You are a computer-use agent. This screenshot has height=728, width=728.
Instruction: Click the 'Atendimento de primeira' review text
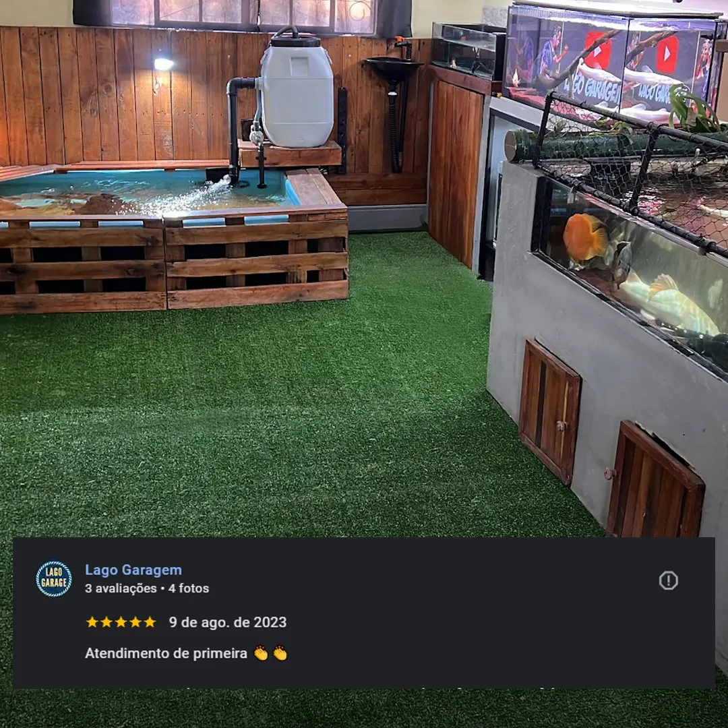(x=166, y=653)
